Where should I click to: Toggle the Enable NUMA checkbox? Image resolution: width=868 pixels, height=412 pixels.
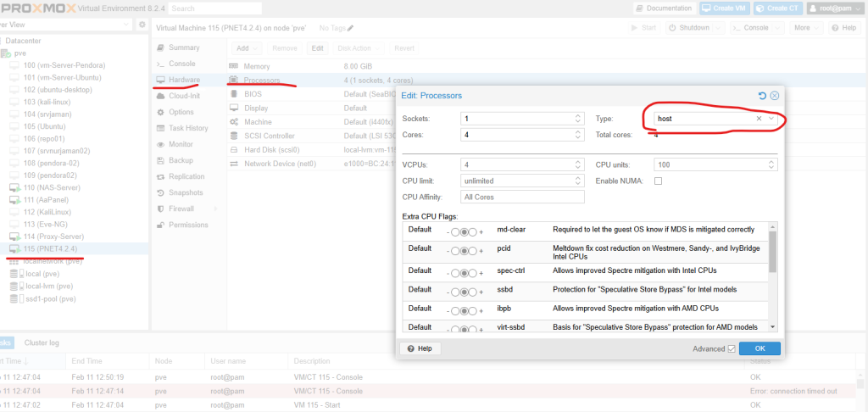tap(658, 181)
